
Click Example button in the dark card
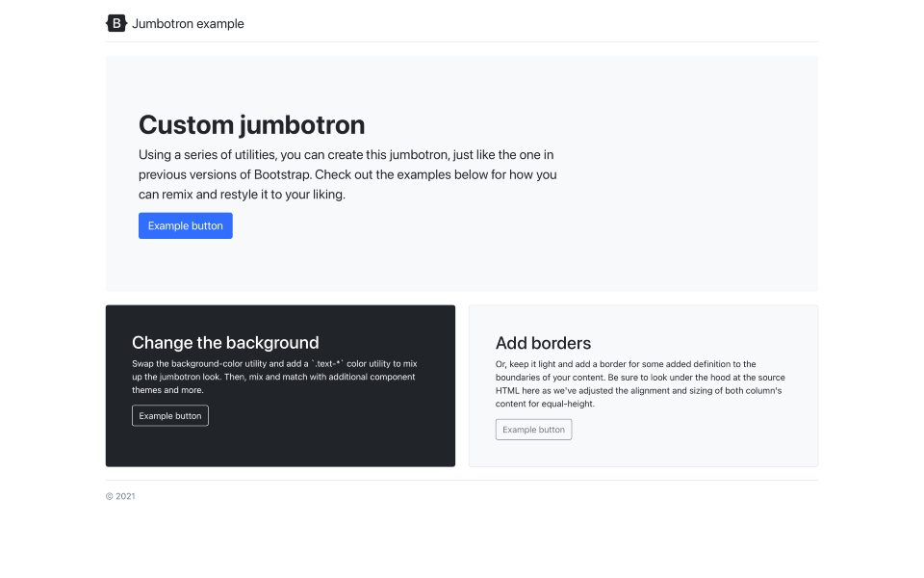(x=170, y=415)
